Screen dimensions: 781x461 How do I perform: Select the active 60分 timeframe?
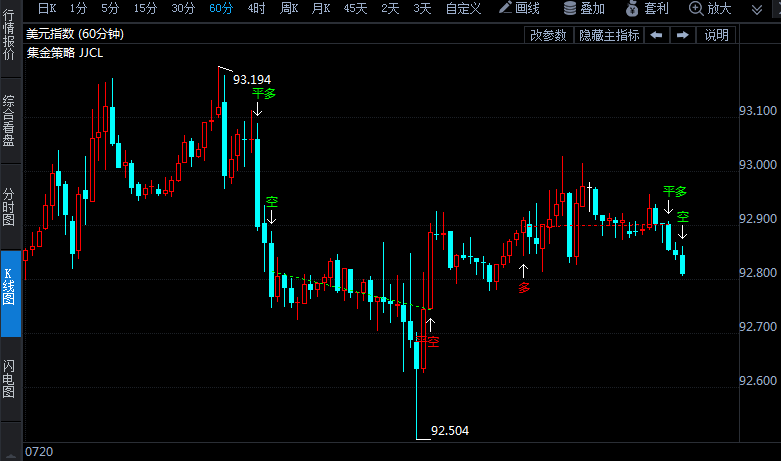[x=221, y=8]
